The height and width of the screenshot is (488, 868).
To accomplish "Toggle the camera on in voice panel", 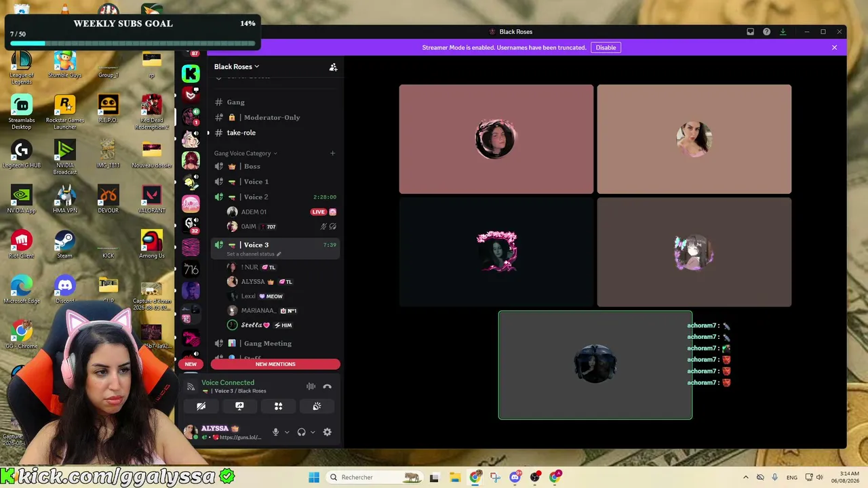I will pos(201,406).
